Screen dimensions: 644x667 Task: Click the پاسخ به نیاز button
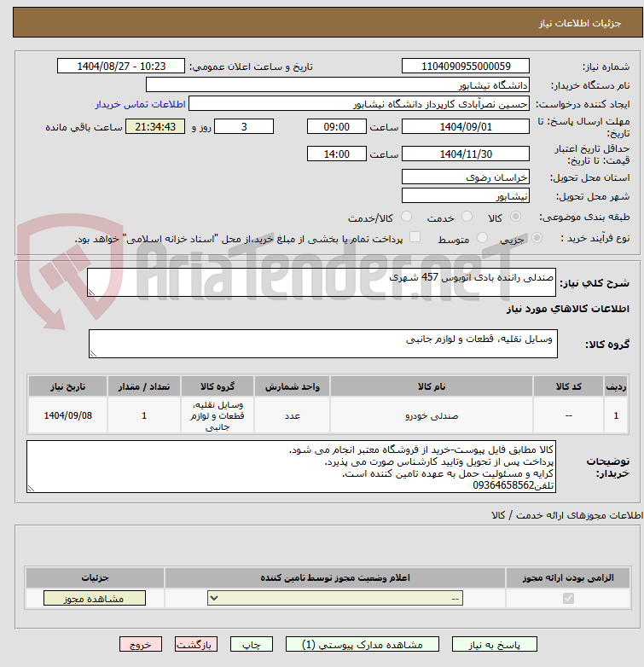494,645
